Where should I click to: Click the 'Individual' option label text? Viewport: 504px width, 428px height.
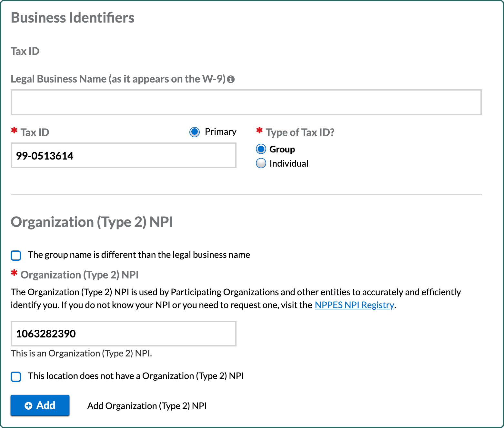289,164
